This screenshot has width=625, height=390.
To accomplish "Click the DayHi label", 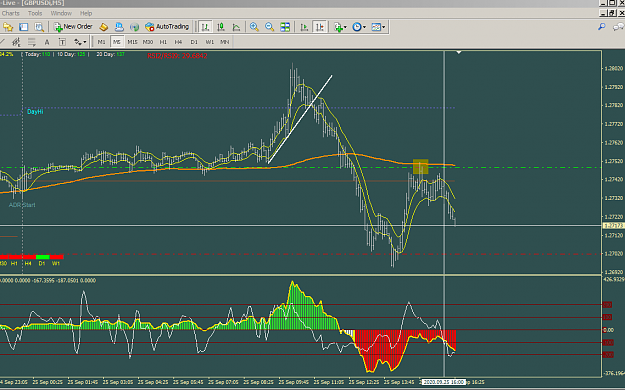I will coord(35,112).
